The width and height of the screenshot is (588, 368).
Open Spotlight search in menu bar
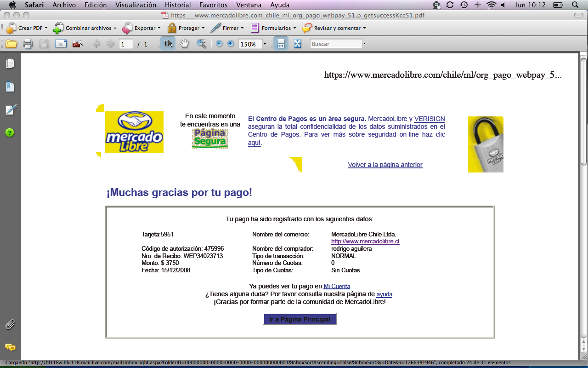[x=576, y=5]
